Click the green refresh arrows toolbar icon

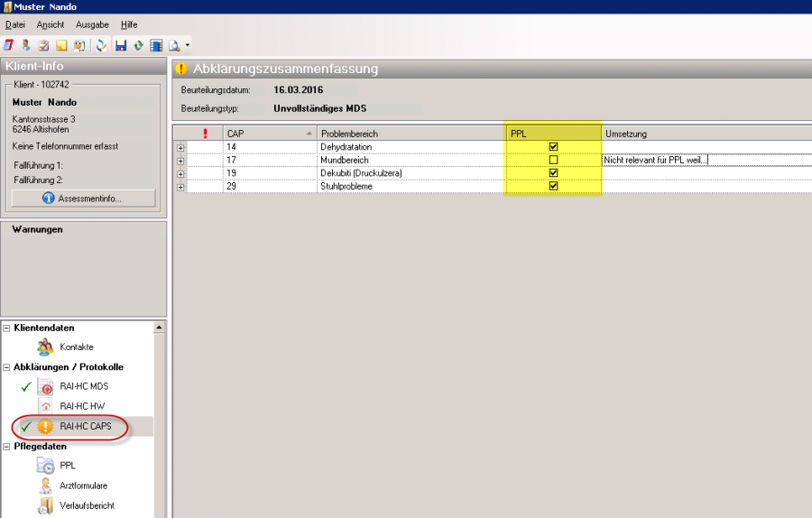click(x=138, y=44)
